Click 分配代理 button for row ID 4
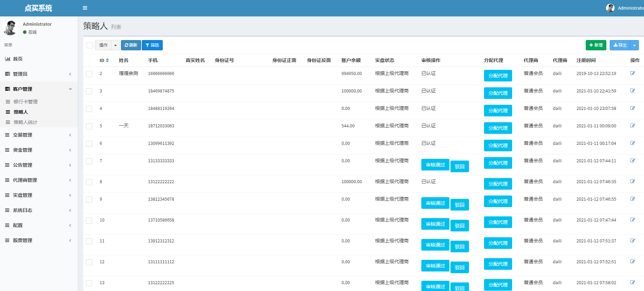 (498, 111)
